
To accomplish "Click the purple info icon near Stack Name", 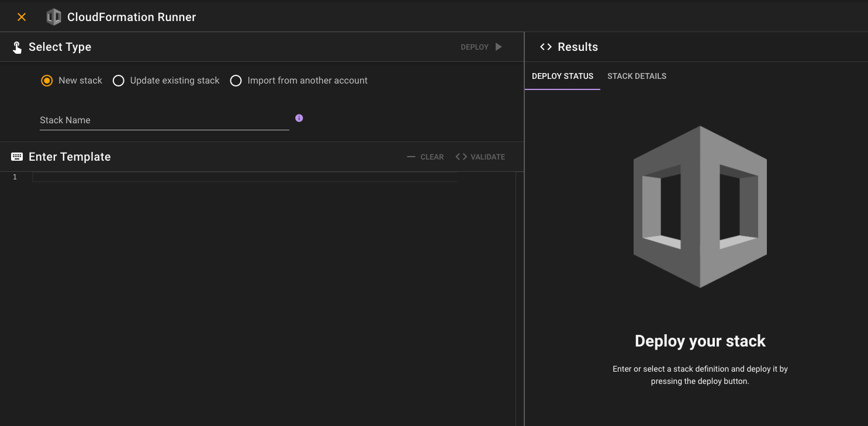I will pos(299,118).
